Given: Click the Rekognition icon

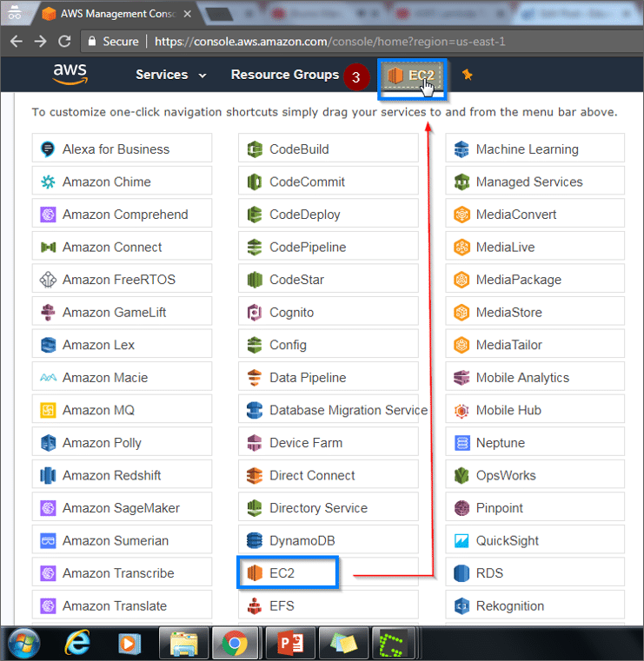Looking at the screenshot, I should point(461,605).
